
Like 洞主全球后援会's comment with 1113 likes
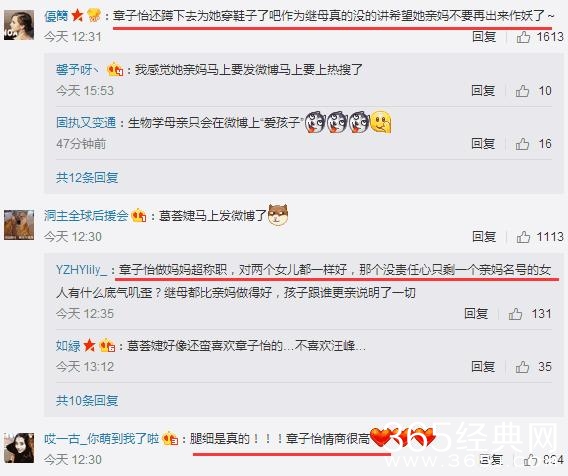pyautogui.click(x=523, y=237)
